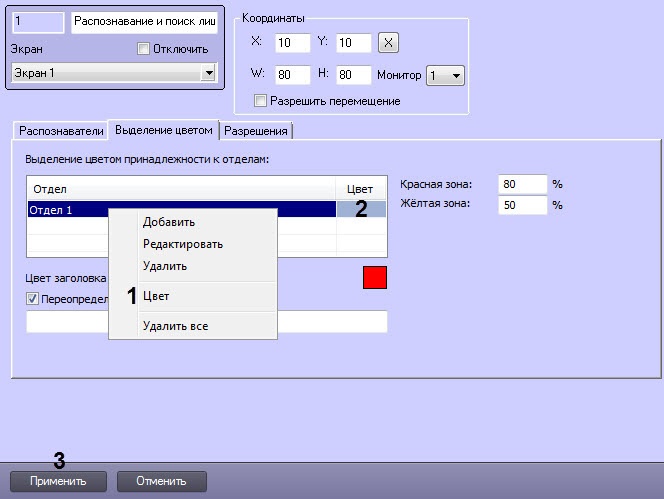This screenshot has height=499, width=664.
Task: Click the X coordinate input field
Action: (x=290, y=43)
